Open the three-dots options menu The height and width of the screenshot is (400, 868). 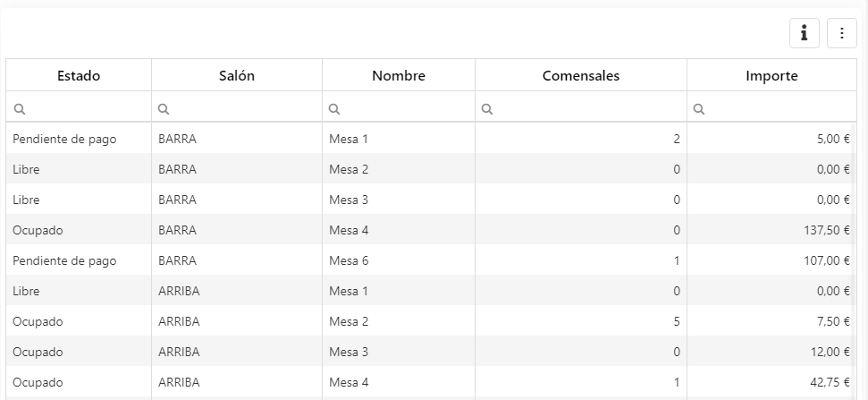[841, 33]
